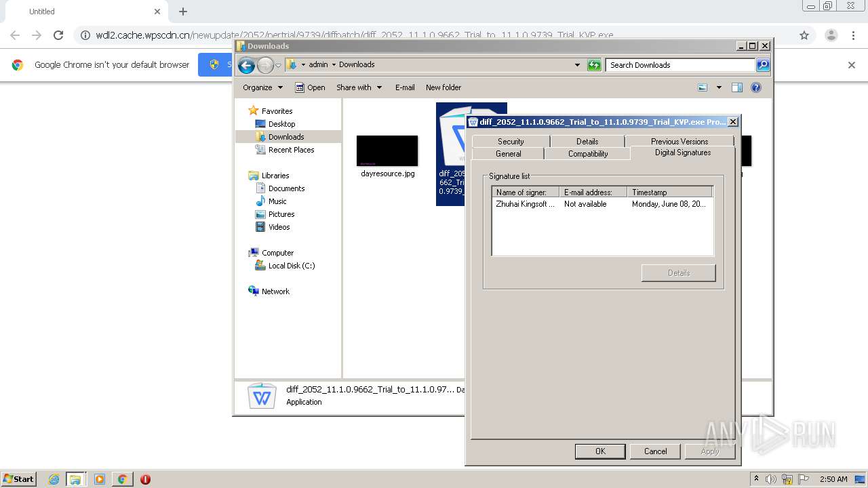Expand the view options dropdown arrow

[x=719, y=87]
